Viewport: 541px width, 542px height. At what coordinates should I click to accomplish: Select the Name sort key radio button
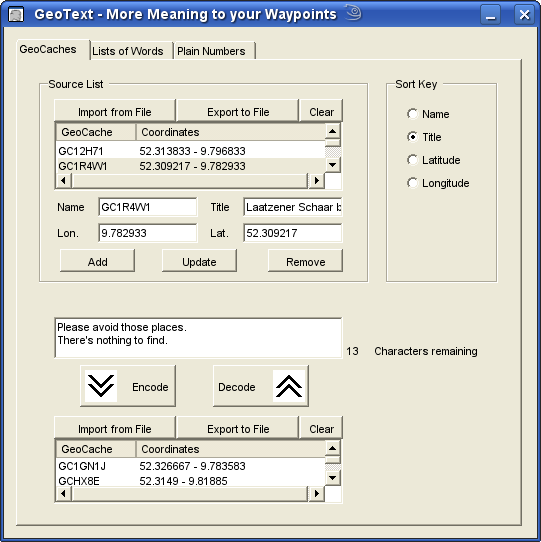point(412,114)
